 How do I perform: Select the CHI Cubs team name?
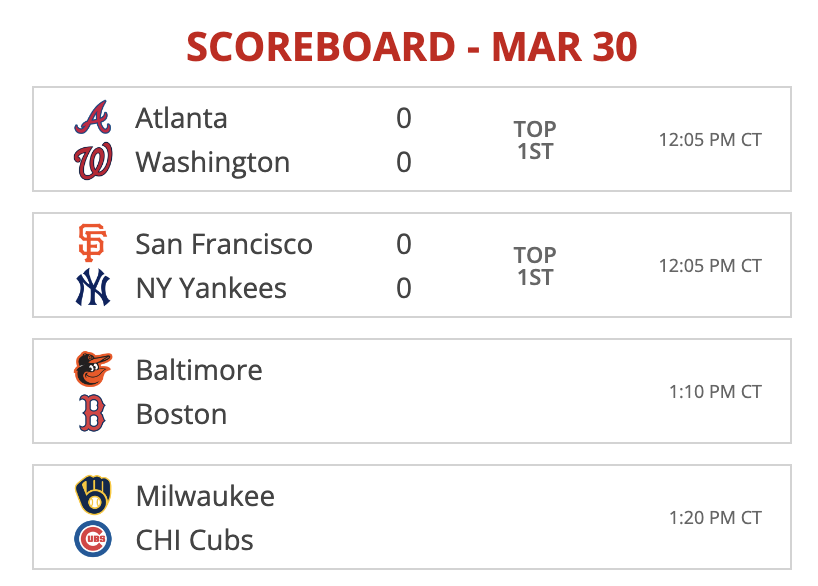(195, 540)
